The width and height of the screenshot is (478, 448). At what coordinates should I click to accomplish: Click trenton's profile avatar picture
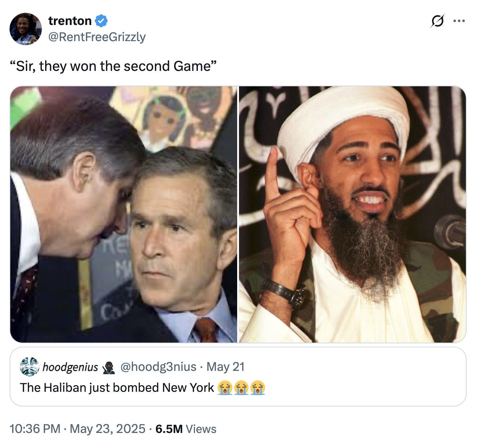25,29
